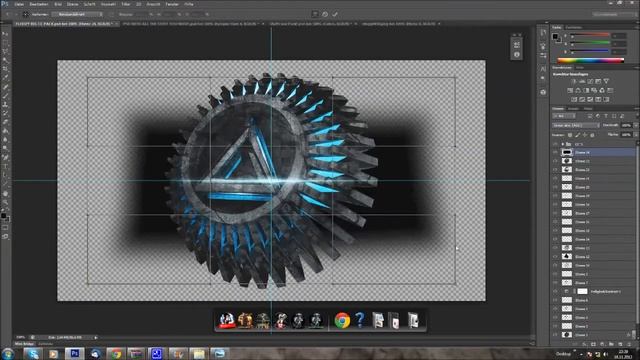Image resolution: width=640 pixels, height=360 pixels.
Task: Create a new group via folder icon
Action: pyautogui.click(x=611, y=344)
